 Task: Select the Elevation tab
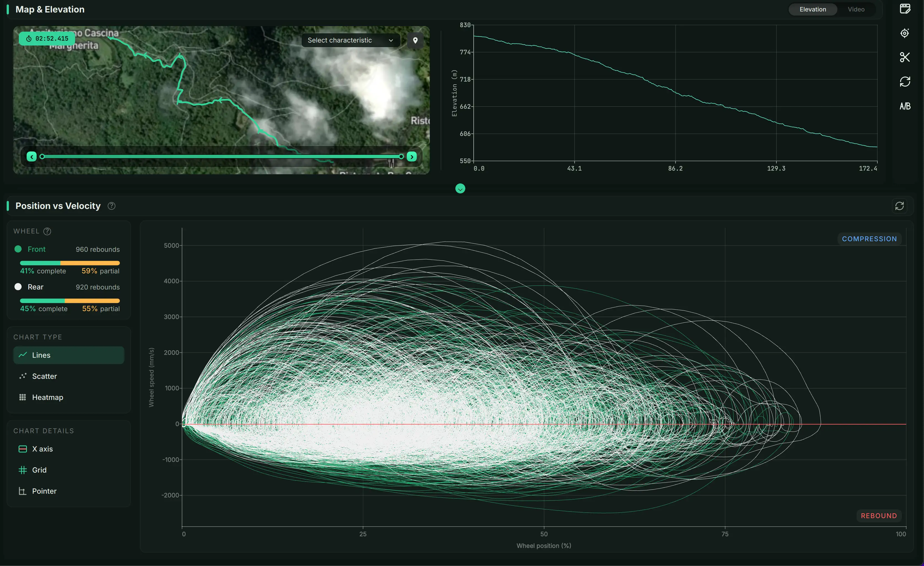pyautogui.click(x=813, y=9)
